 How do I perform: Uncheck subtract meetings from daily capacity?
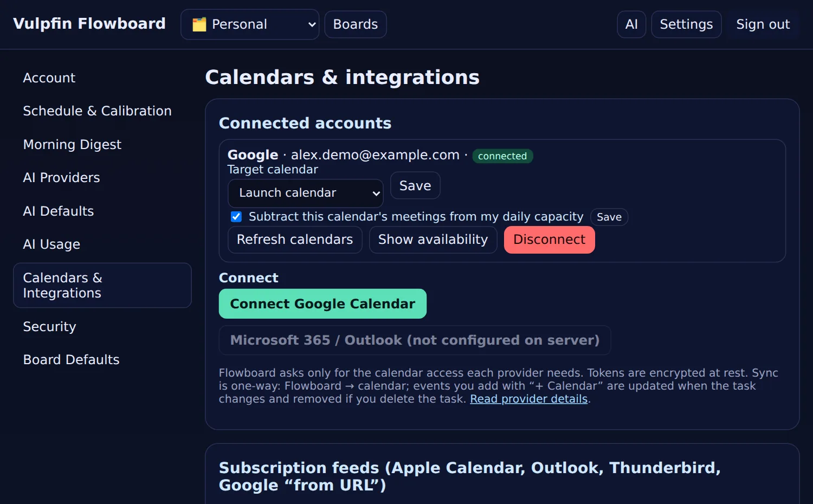pyautogui.click(x=236, y=217)
